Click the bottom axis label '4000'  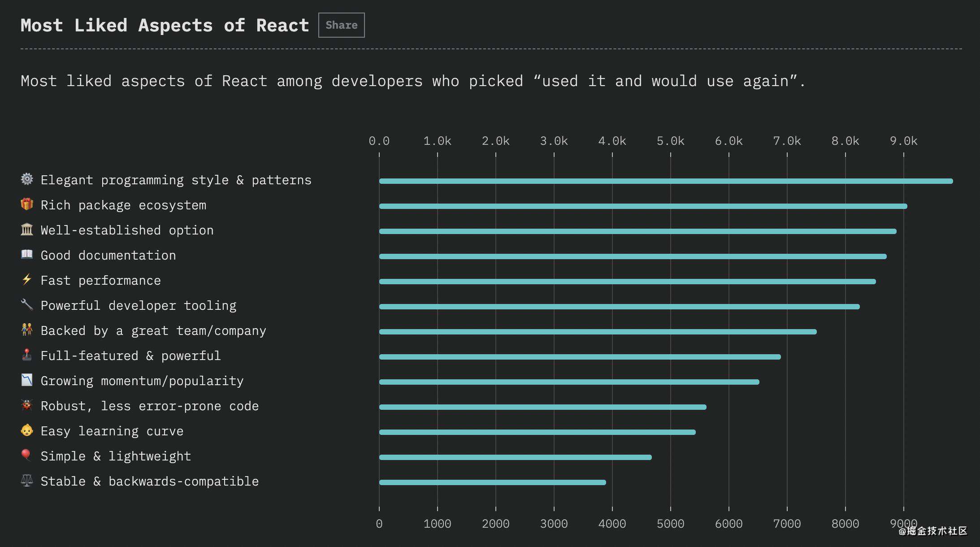pos(612,524)
